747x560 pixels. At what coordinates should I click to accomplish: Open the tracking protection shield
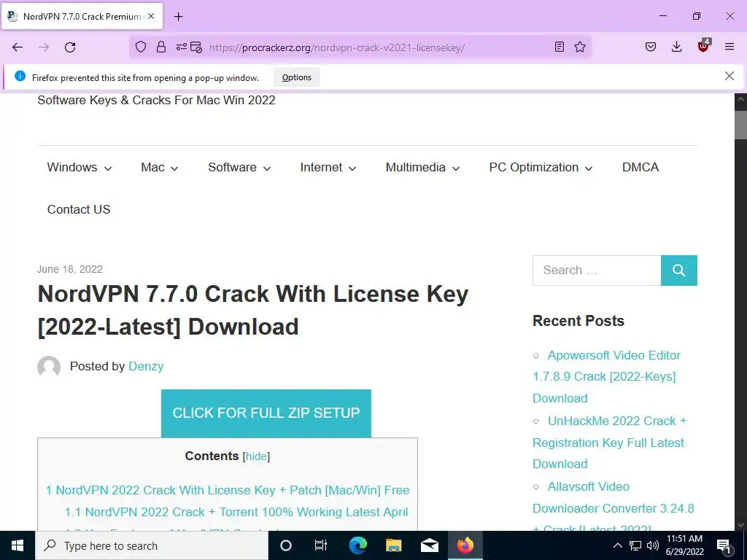tap(141, 47)
